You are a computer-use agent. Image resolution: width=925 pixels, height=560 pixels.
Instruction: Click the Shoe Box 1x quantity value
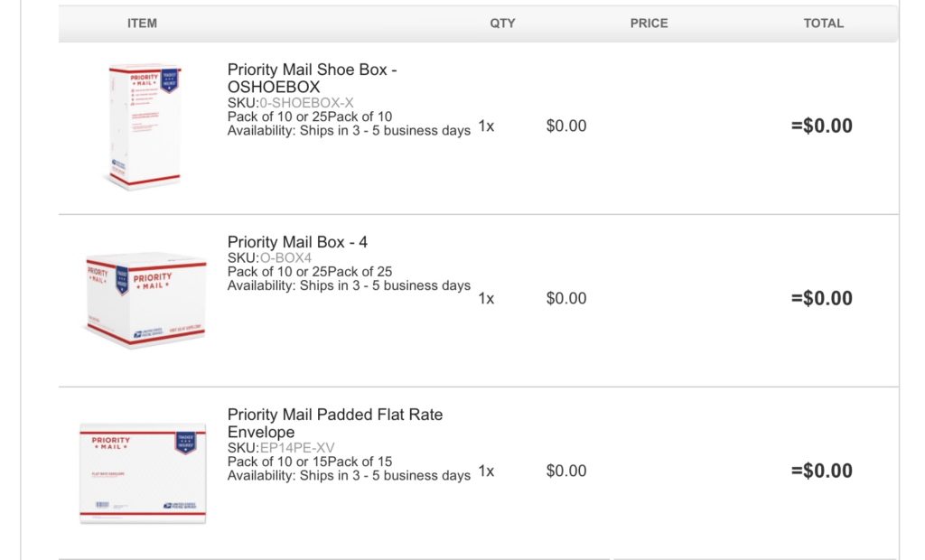[x=486, y=126]
